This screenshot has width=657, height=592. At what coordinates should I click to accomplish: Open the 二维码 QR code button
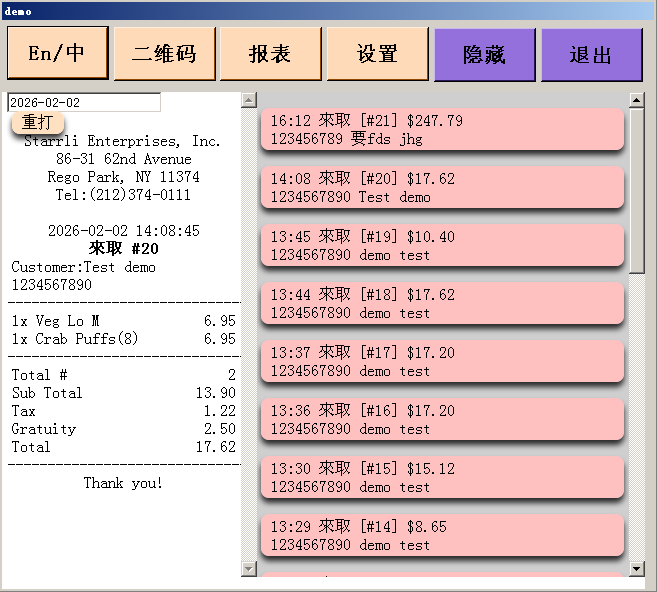[x=164, y=54]
